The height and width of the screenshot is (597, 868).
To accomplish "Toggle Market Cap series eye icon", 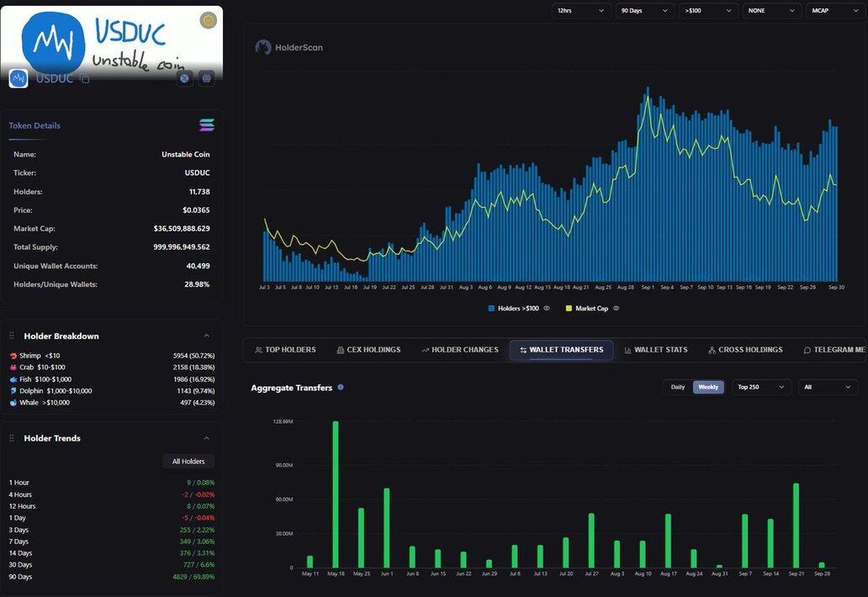I will click(x=616, y=309).
